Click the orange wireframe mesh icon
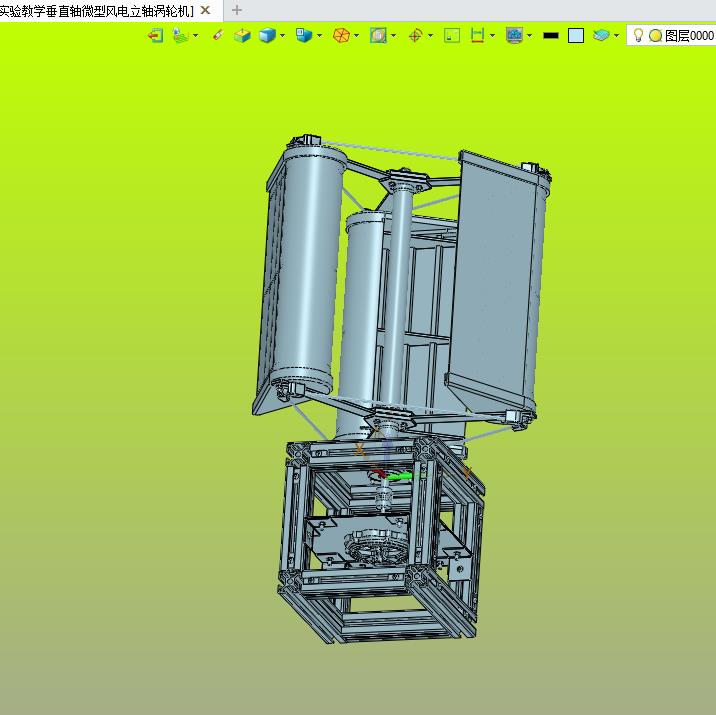This screenshot has width=716, height=715. pyautogui.click(x=341, y=35)
